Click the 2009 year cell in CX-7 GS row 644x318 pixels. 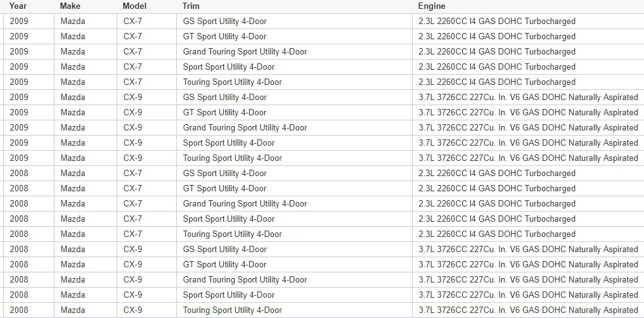click(29, 22)
